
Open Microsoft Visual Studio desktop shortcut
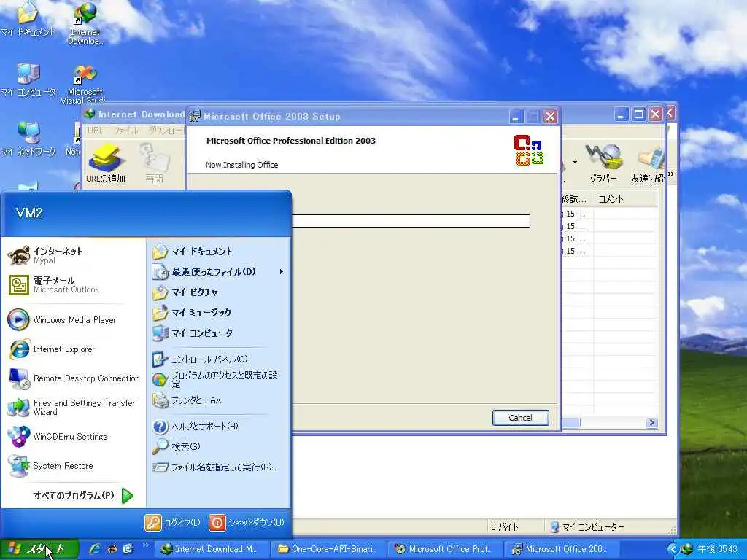pos(85,84)
